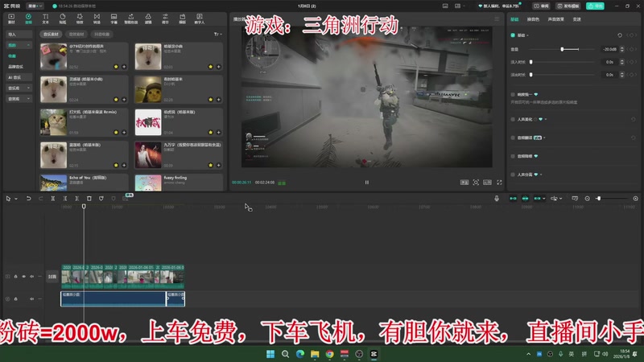The width and height of the screenshot is (644, 362).
Task: Click the 审阅 review button
Action: tap(542, 6)
